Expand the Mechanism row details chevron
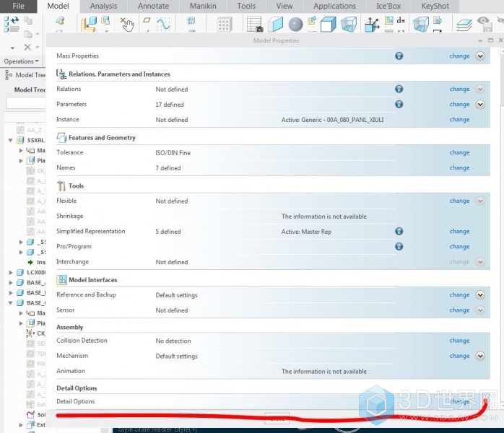Screen dimensions: 504x433 [x=480, y=356]
